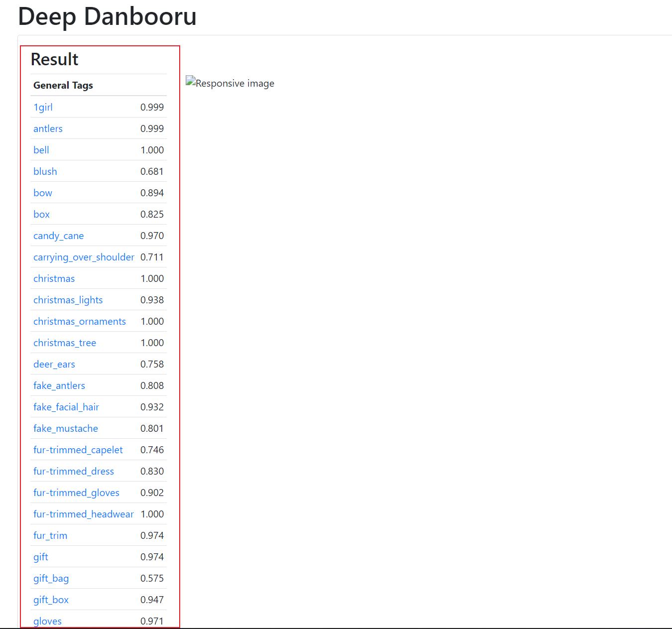Open the fake_mustache tag link
The width and height of the screenshot is (672, 629).
click(x=66, y=428)
